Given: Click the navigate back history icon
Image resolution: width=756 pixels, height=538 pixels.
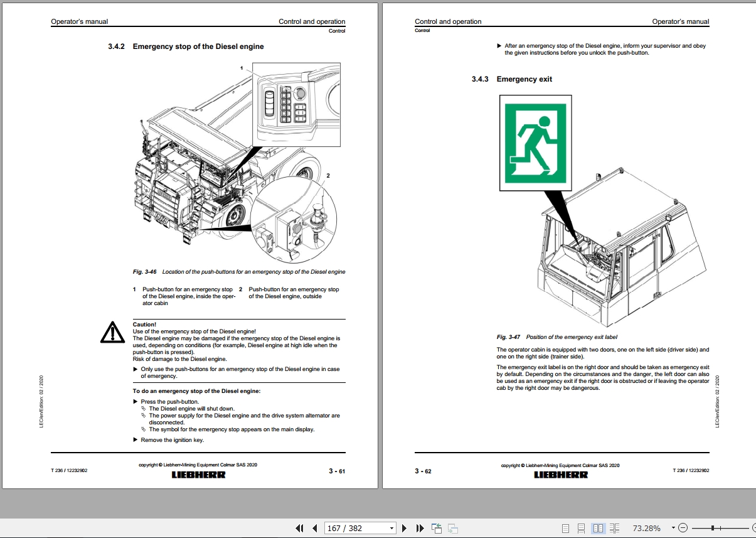Looking at the screenshot, I should [436, 528].
